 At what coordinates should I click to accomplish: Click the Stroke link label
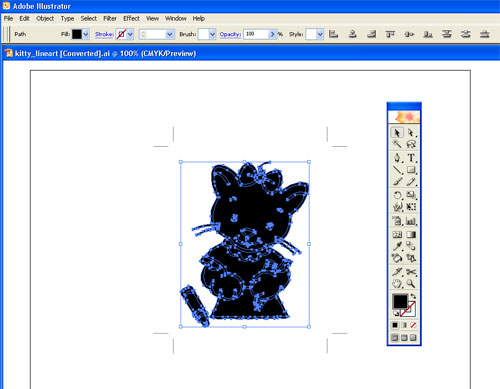point(104,34)
